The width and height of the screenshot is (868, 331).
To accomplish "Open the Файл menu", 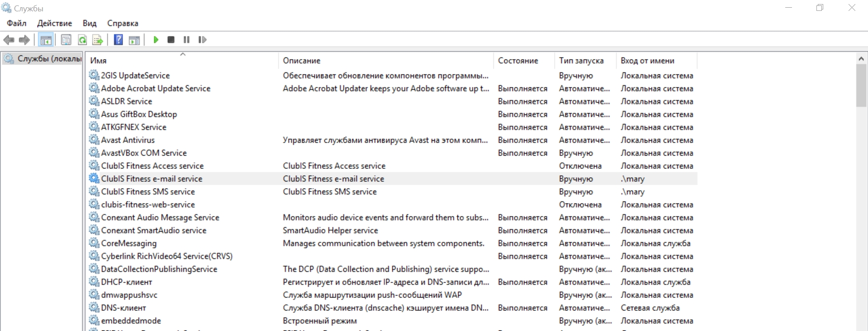I will coord(17,23).
